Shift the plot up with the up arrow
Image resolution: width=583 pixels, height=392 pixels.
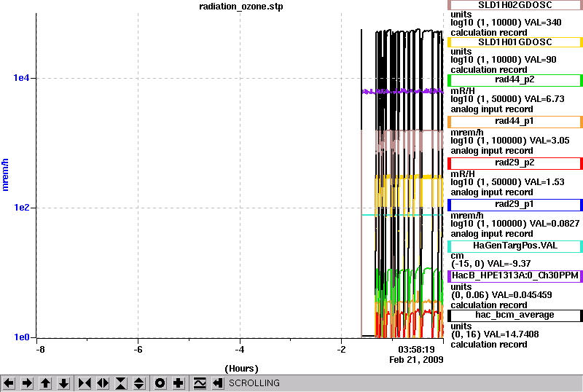click(x=45, y=383)
